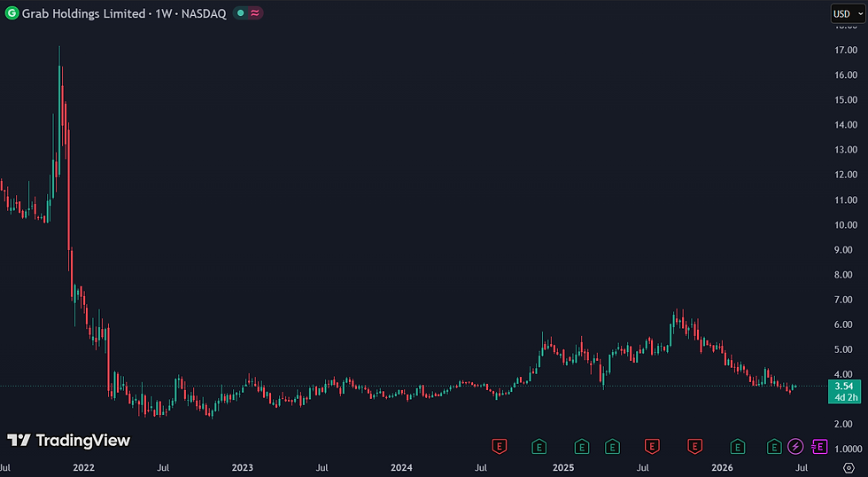Click the purple lightning bolt event icon
This screenshot has height=477, width=868.
pyautogui.click(x=795, y=446)
